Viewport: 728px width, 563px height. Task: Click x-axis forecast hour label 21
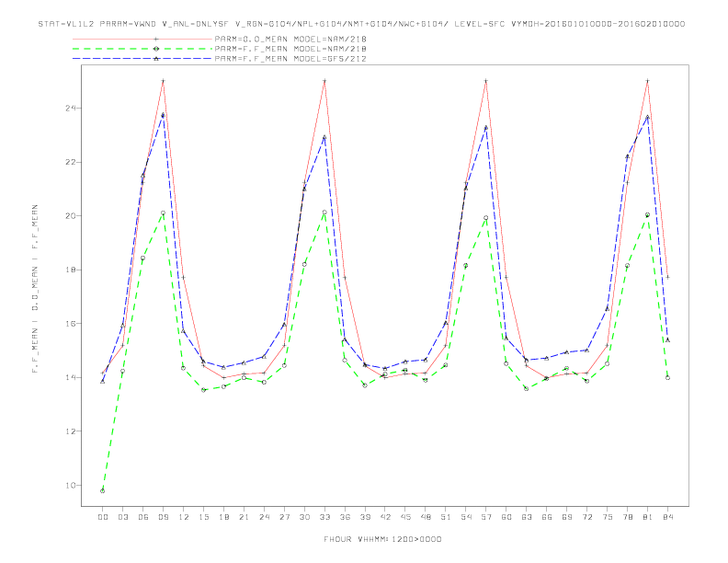[x=244, y=517]
